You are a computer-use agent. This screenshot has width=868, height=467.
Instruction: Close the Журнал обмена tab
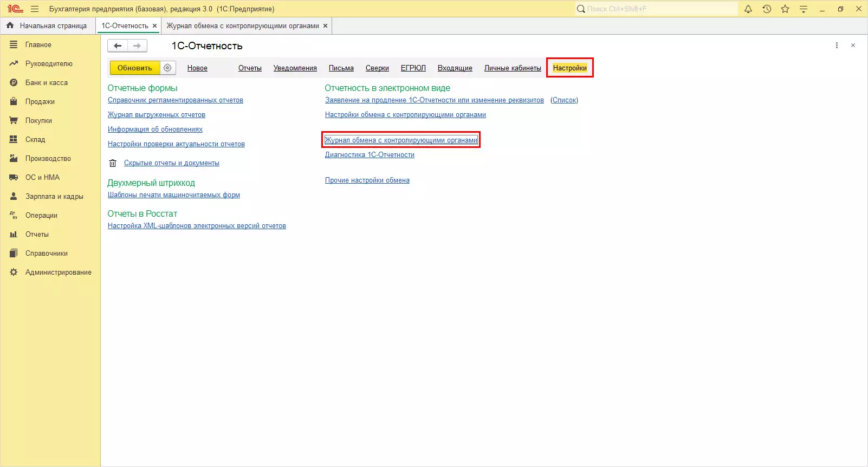325,25
